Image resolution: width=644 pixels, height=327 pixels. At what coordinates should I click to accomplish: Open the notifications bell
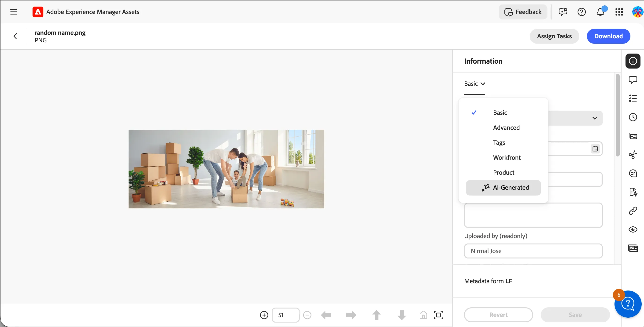pyautogui.click(x=600, y=12)
